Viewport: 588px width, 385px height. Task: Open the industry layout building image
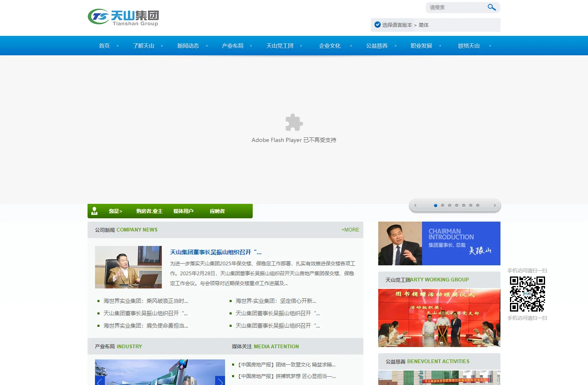tap(160, 372)
